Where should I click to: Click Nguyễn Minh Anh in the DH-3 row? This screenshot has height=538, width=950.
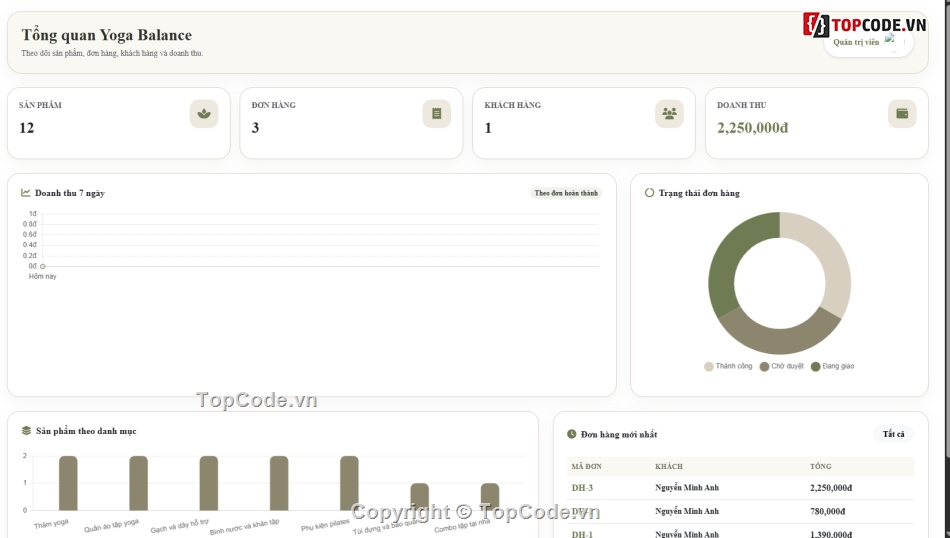click(686, 488)
